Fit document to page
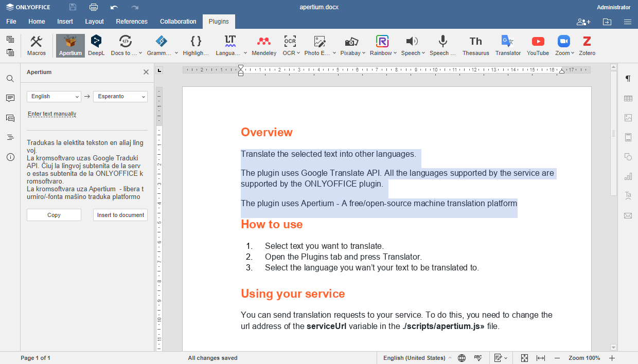The height and width of the screenshot is (364, 638). 524,358
